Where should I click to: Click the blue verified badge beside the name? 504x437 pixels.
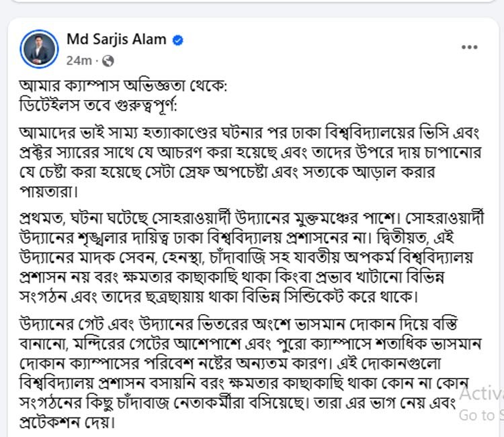[178, 40]
